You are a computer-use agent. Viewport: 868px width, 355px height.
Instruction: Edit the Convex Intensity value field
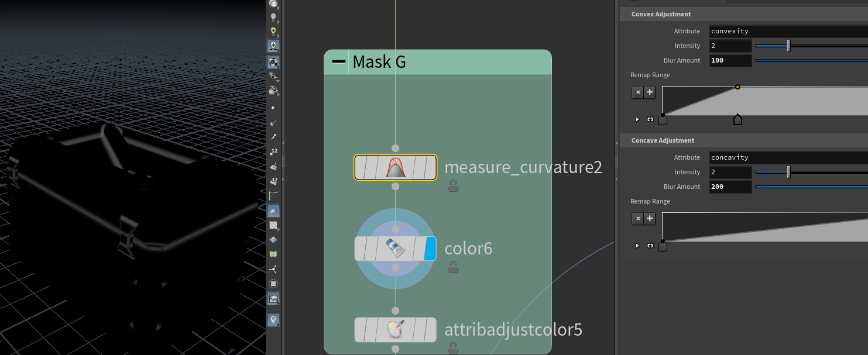click(730, 46)
